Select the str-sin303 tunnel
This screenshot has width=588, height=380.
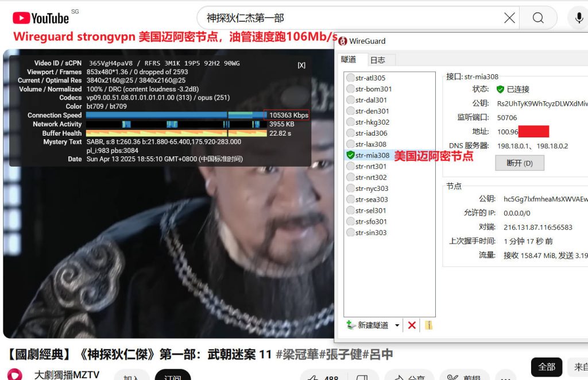pos(370,233)
